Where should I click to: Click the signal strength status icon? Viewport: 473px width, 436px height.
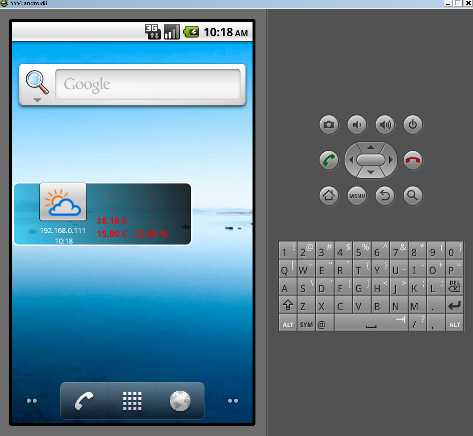172,32
